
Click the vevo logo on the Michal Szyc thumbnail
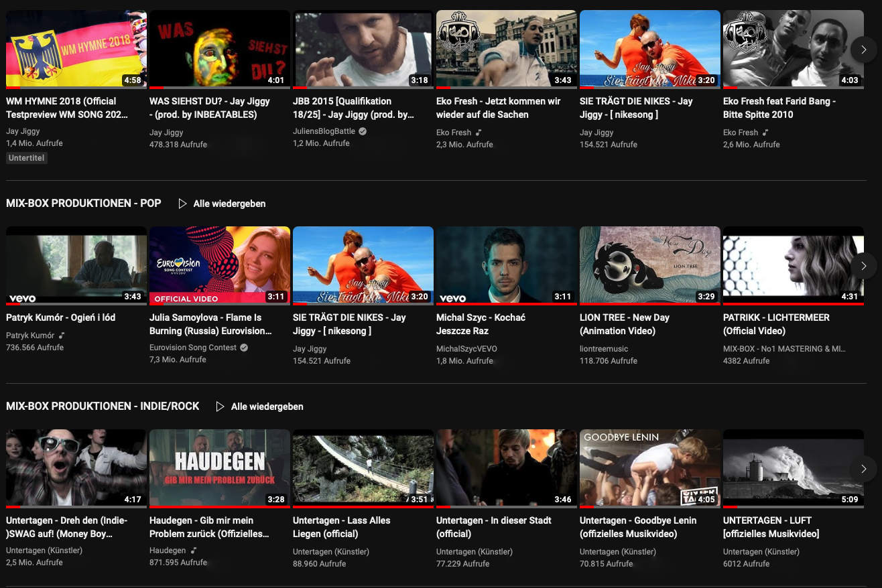point(452,299)
